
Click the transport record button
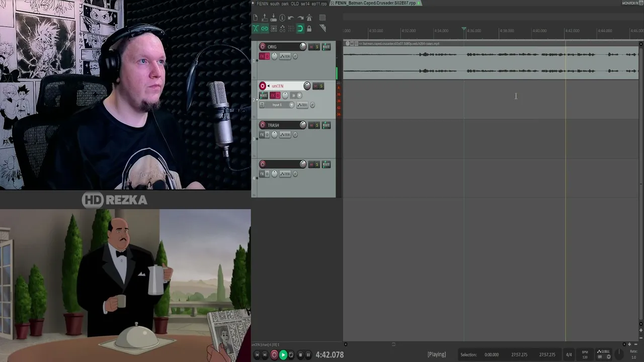pyautogui.click(x=274, y=355)
